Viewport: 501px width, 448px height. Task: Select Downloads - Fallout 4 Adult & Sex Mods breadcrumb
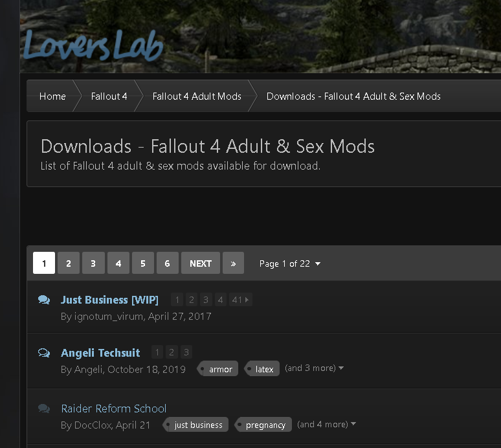[353, 96]
